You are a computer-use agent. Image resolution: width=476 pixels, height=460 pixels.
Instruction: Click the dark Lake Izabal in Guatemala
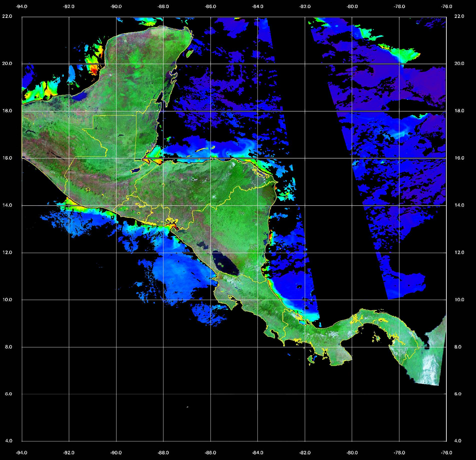click(x=136, y=170)
